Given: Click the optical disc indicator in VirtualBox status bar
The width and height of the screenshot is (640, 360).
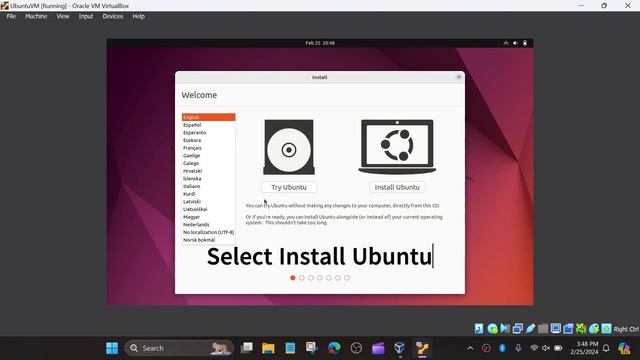Looking at the screenshot, I should [x=492, y=328].
